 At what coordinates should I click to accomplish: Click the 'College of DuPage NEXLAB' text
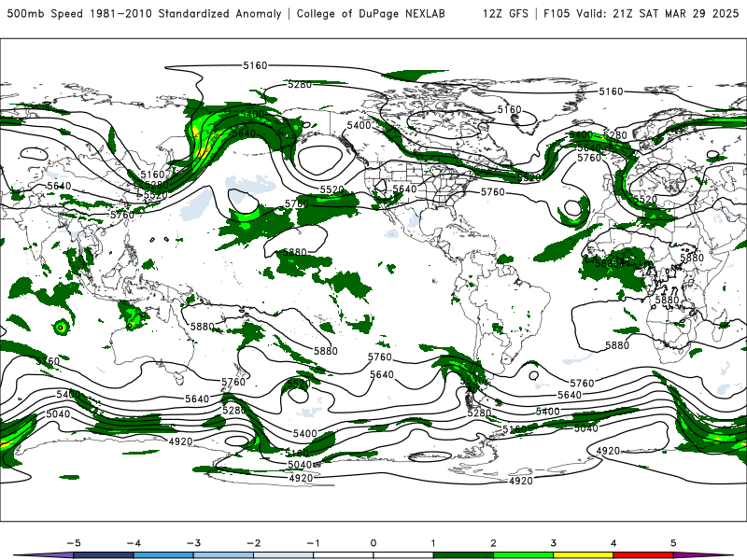click(x=371, y=13)
